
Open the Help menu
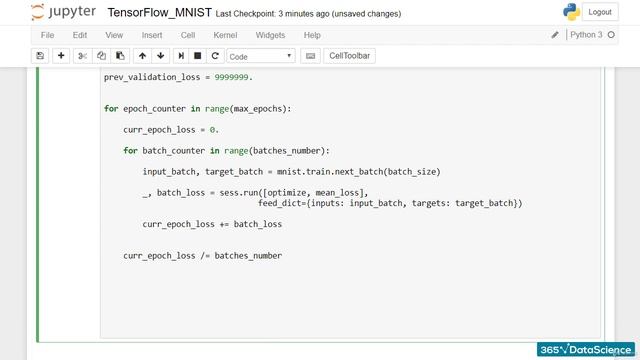pos(312,35)
